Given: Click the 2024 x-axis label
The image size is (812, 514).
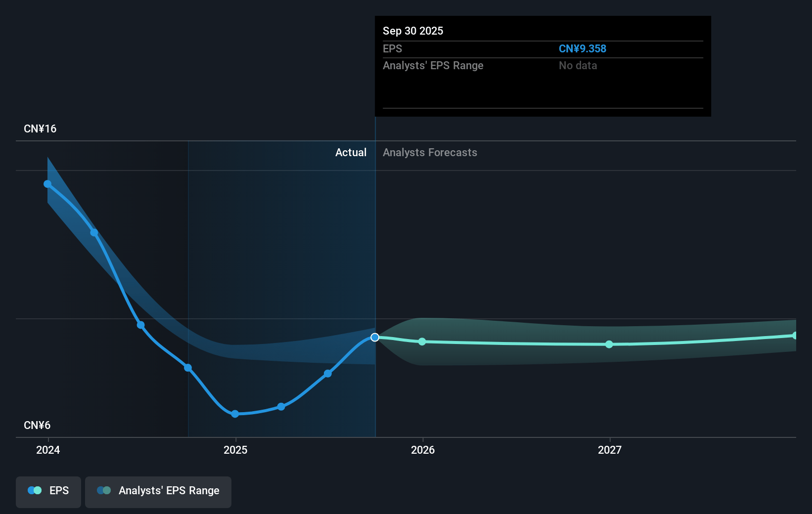Looking at the screenshot, I should point(48,450).
